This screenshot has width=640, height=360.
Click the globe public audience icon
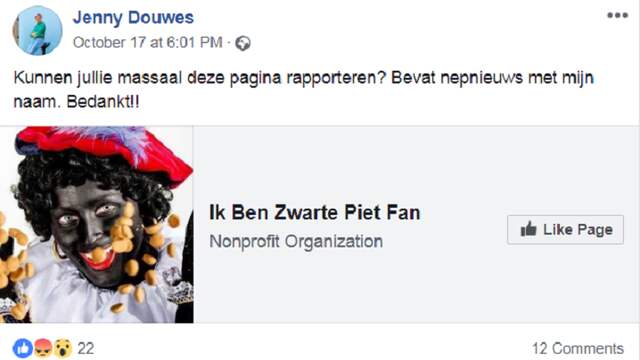(x=243, y=43)
